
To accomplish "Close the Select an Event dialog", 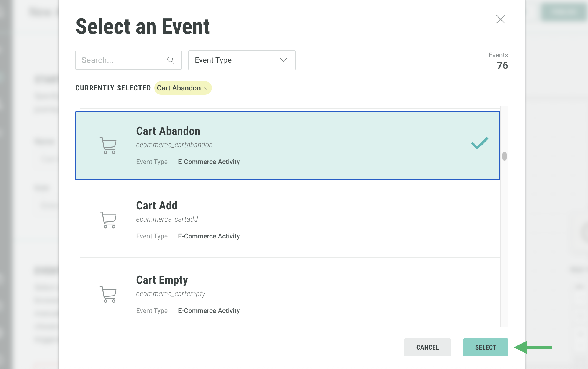I will point(500,19).
